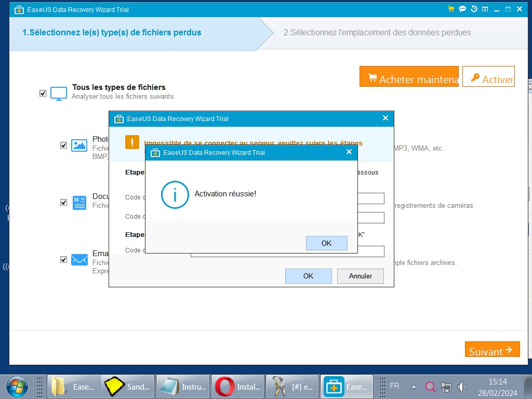Click the Photos picture icon

[x=79, y=145]
